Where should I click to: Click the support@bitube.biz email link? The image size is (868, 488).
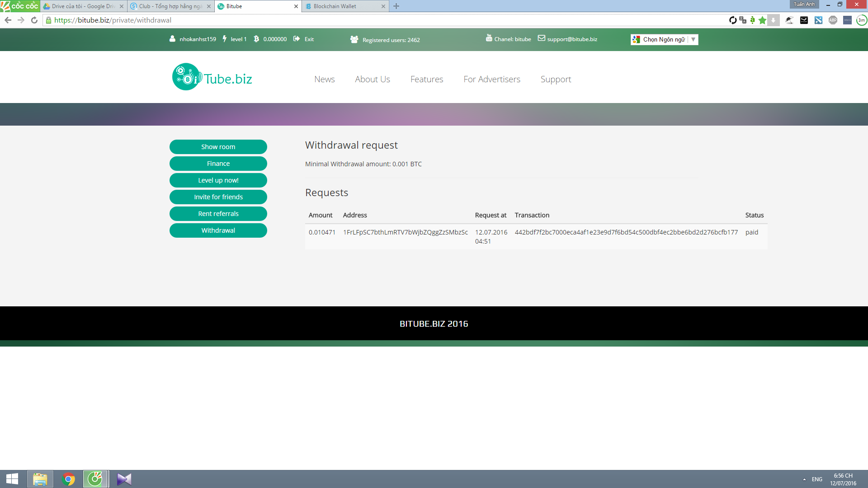coord(572,39)
